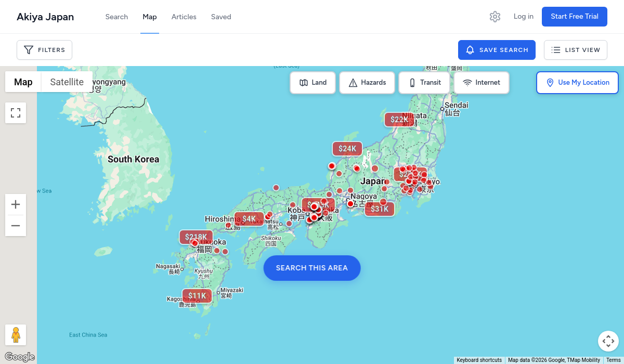This screenshot has height=364, width=624.
Task: Select the Land overlay icon
Action: click(x=304, y=82)
